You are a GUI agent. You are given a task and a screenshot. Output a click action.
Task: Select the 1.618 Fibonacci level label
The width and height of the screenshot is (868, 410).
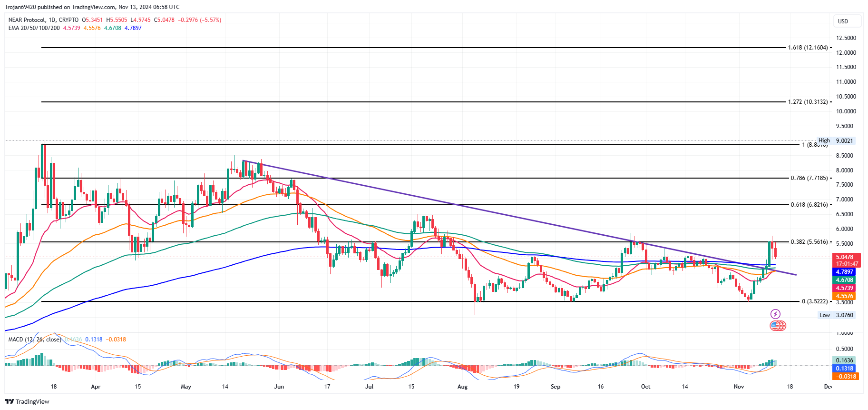click(808, 48)
